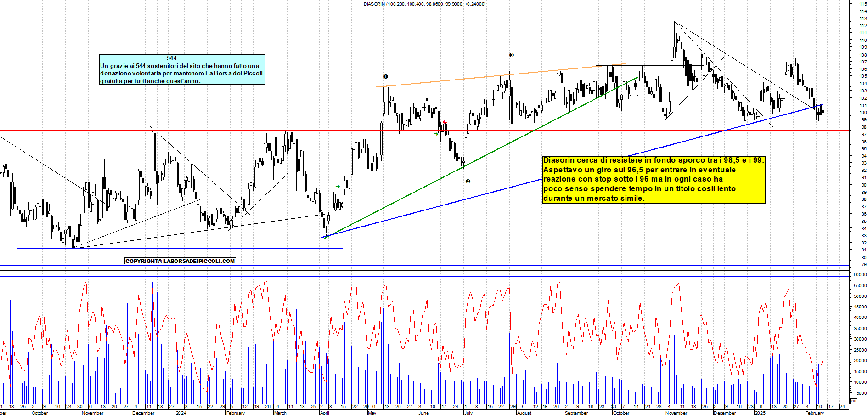
Task: Click the black circle marker numbered 1
Action: coord(386,77)
